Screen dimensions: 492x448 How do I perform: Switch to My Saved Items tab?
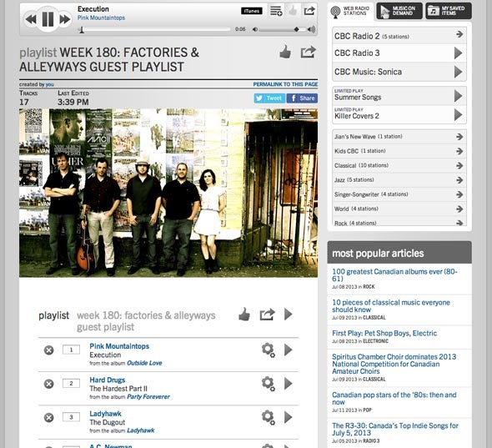(x=449, y=11)
